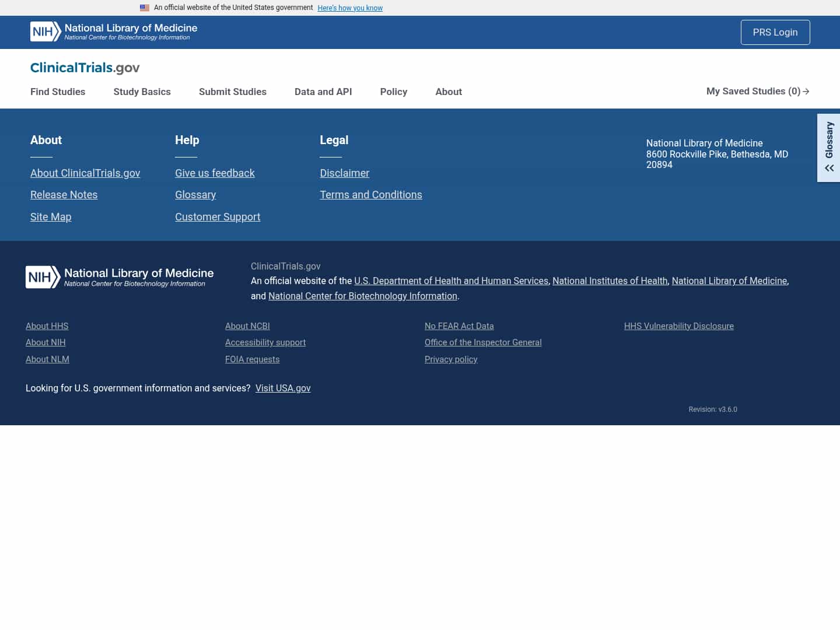Visit U.S. Department of Health and Human Services link
Screen dimensions: 840x630
pyautogui.click(x=452, y=281)
